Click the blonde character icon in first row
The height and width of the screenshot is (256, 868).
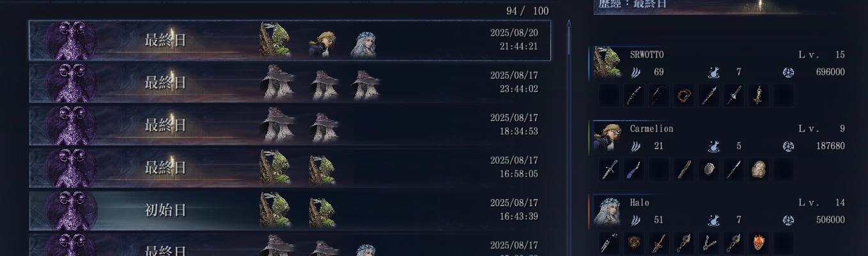[322, 44]
